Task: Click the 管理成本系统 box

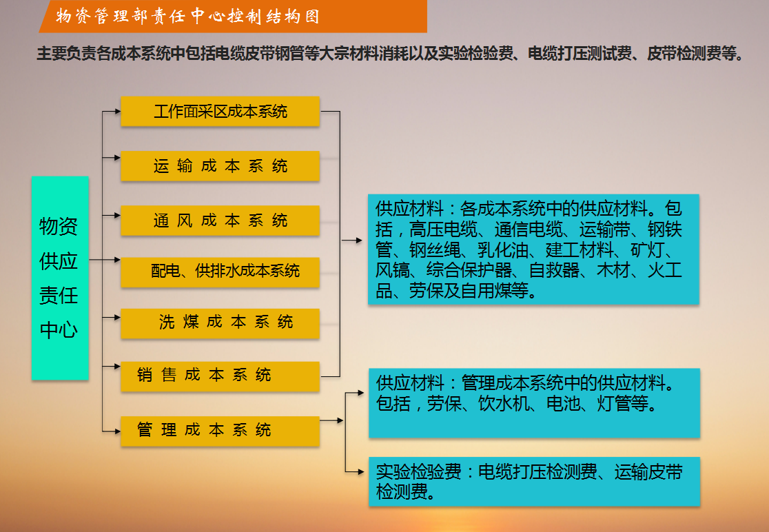Action: point(220,431)
